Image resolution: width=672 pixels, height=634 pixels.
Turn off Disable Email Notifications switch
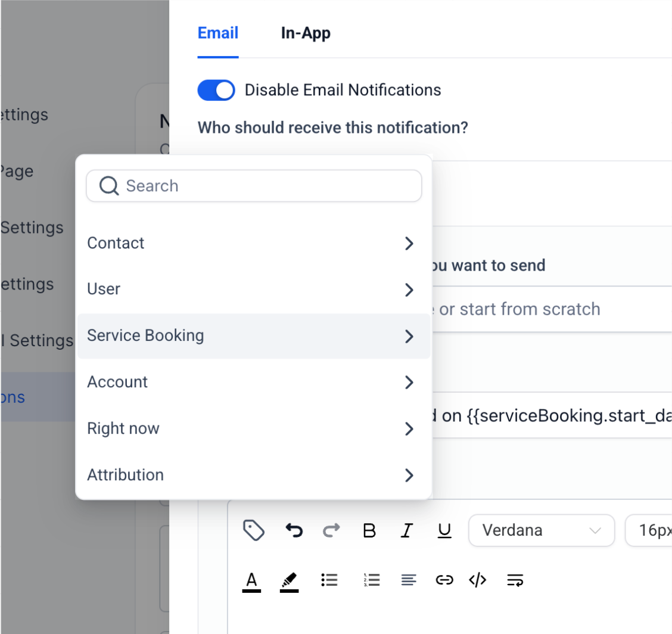pos(216,90)
